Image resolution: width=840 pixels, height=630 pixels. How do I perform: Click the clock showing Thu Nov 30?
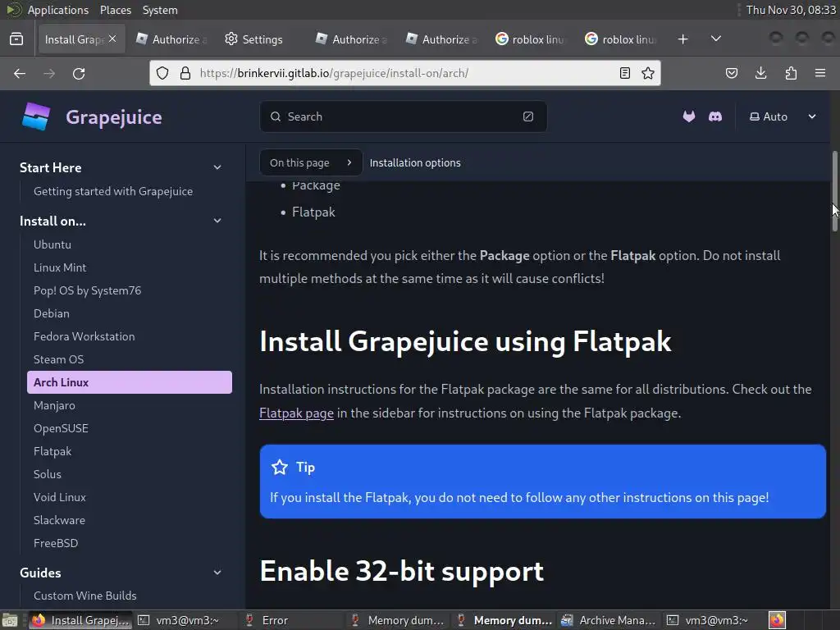[791, 10]
